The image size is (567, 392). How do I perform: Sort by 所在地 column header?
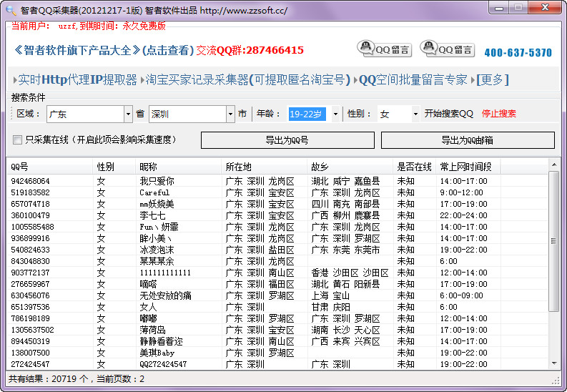(264, 167)
